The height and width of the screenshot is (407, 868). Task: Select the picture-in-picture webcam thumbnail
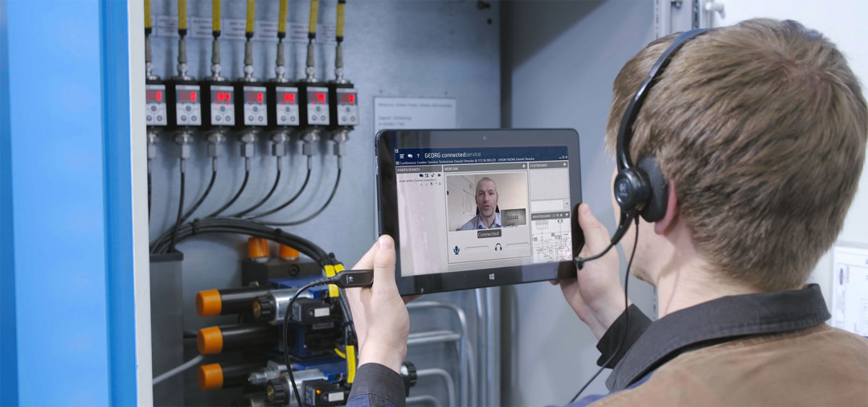(x=514, y=217)
